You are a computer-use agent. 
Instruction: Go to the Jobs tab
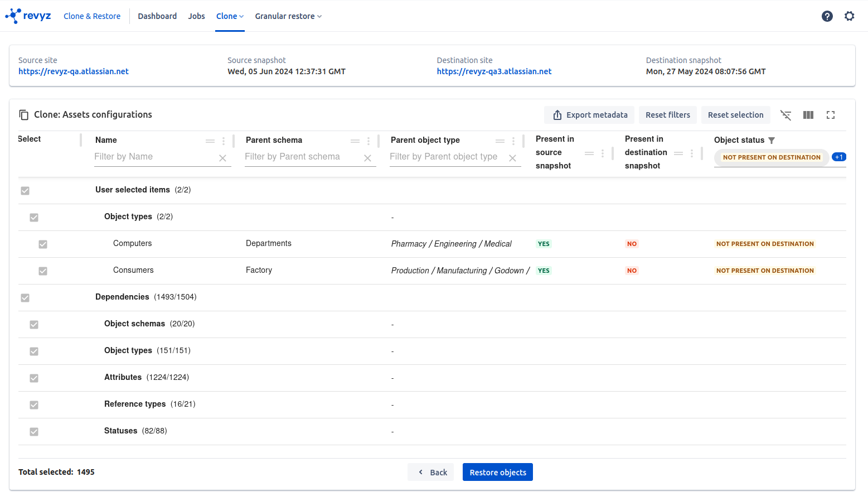pos(196,16)
